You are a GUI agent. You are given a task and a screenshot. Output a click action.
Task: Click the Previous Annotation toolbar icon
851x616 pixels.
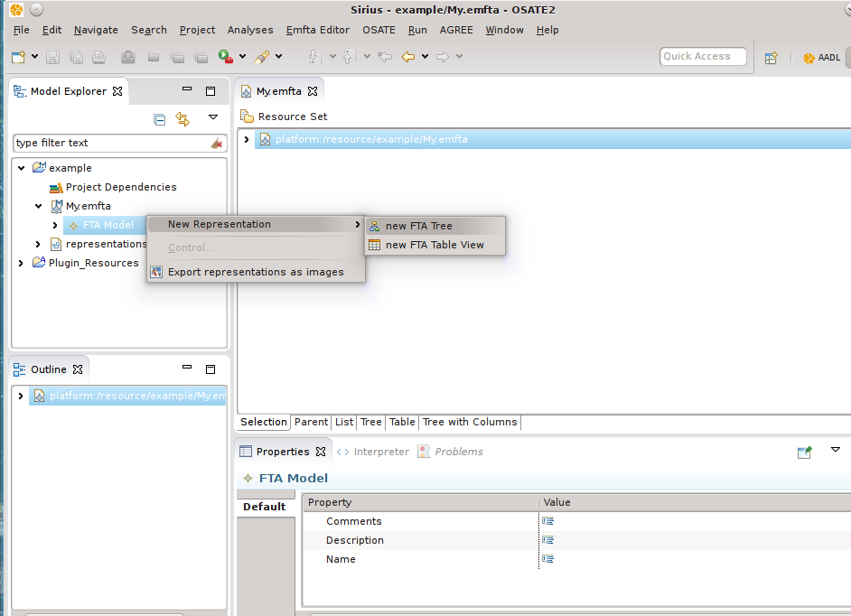pos(349,56)
